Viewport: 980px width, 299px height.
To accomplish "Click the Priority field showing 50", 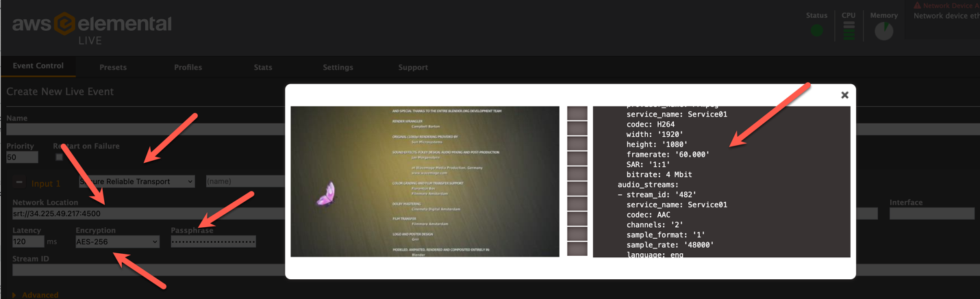I will 22,157.
